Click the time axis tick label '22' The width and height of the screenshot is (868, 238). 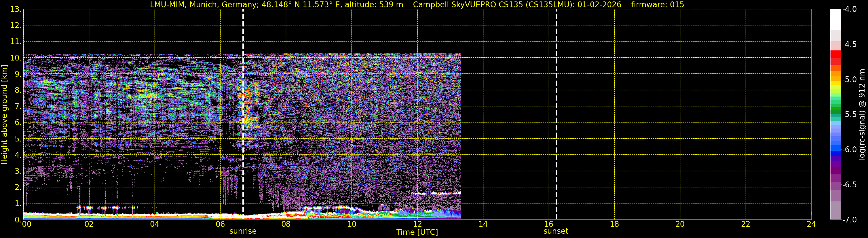pos(746,224)
